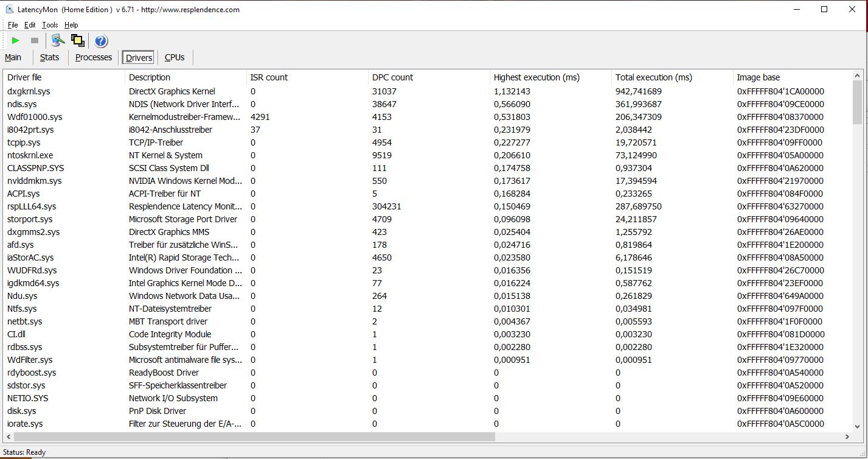
Task: Click the 942,741689 total execution value
Action: [639, 91]
